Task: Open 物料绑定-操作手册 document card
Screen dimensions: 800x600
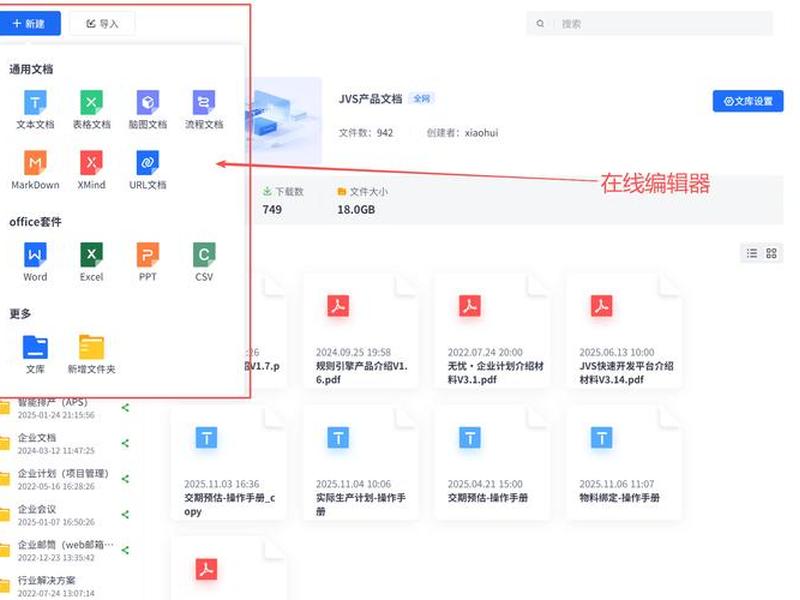Action: pos(624,462)
